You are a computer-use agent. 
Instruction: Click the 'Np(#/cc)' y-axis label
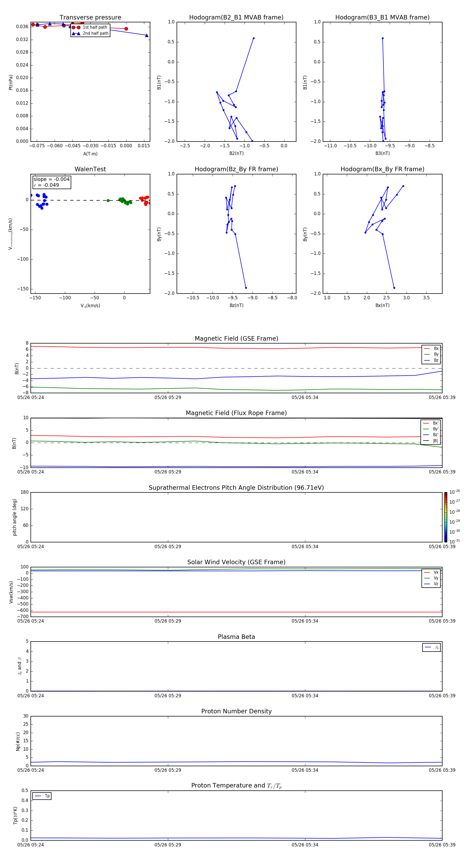click(x=18, y=741)
